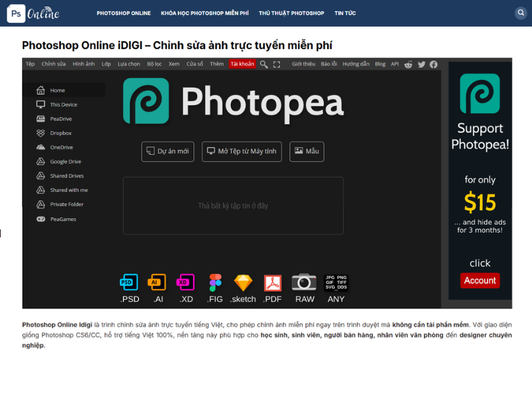Go to KHÓA HỌC PHOTOSHOP MIỄN PHÍ
532x399 pixels.
tap(205, 13)
